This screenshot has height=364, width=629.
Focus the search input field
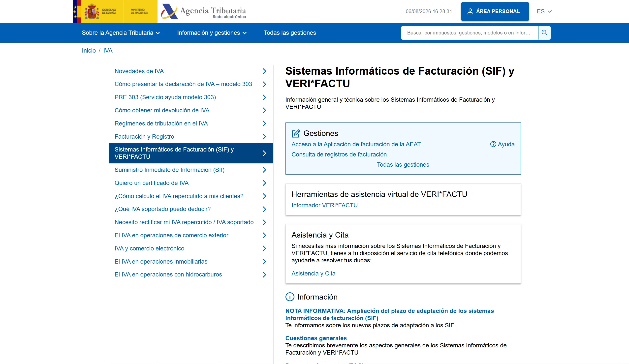coord(470,33)
